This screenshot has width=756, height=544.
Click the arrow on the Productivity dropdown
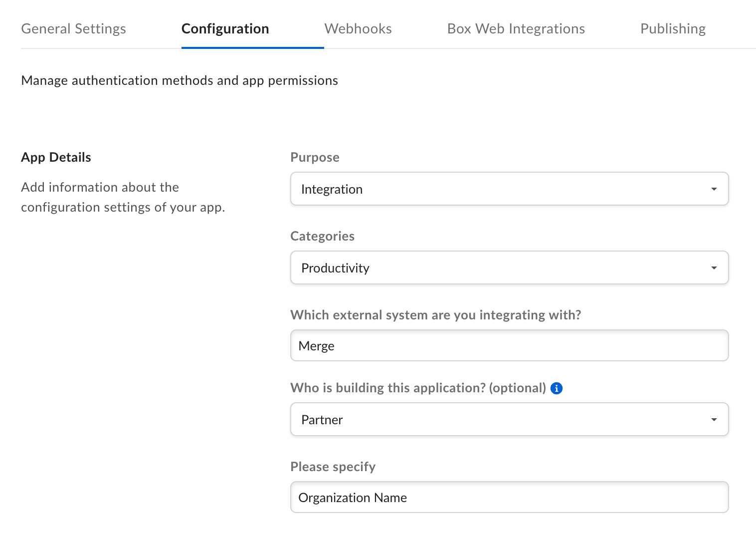coord(714,268)
